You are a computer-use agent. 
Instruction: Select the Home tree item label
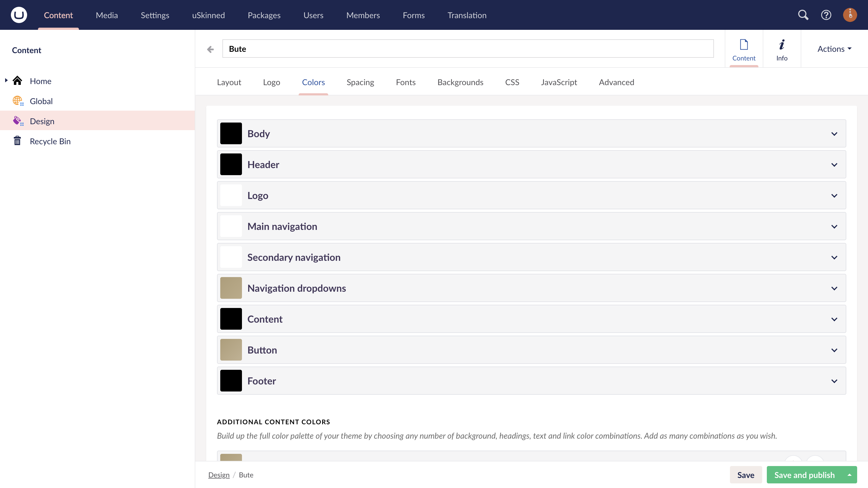pyautogui.click(x=40, y=81)
